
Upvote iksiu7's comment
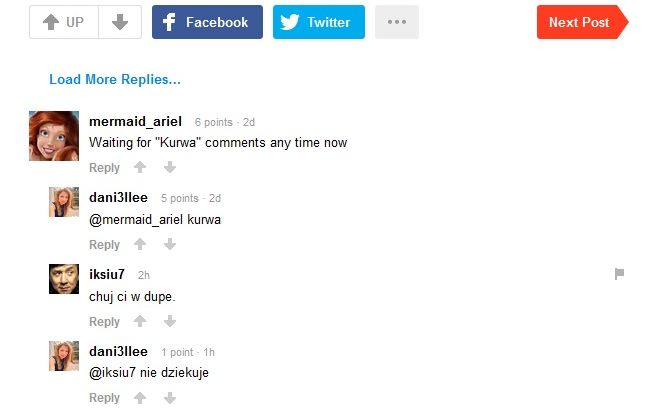(140, 322)
